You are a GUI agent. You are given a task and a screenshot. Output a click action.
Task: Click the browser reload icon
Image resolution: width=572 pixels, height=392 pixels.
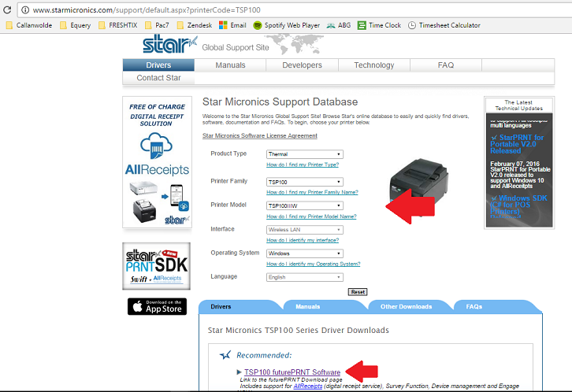tap(7, 9)
